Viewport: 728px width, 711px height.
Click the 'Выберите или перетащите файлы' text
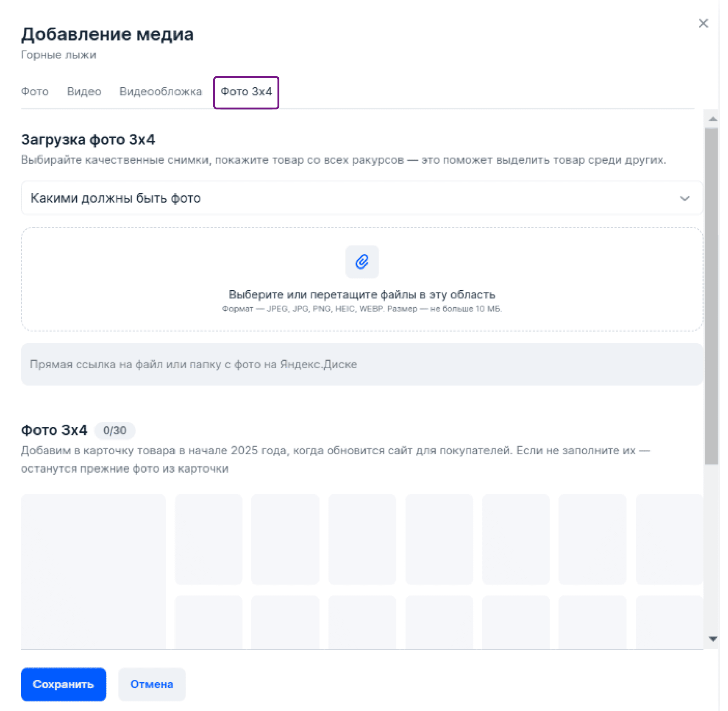coord(361,295)
